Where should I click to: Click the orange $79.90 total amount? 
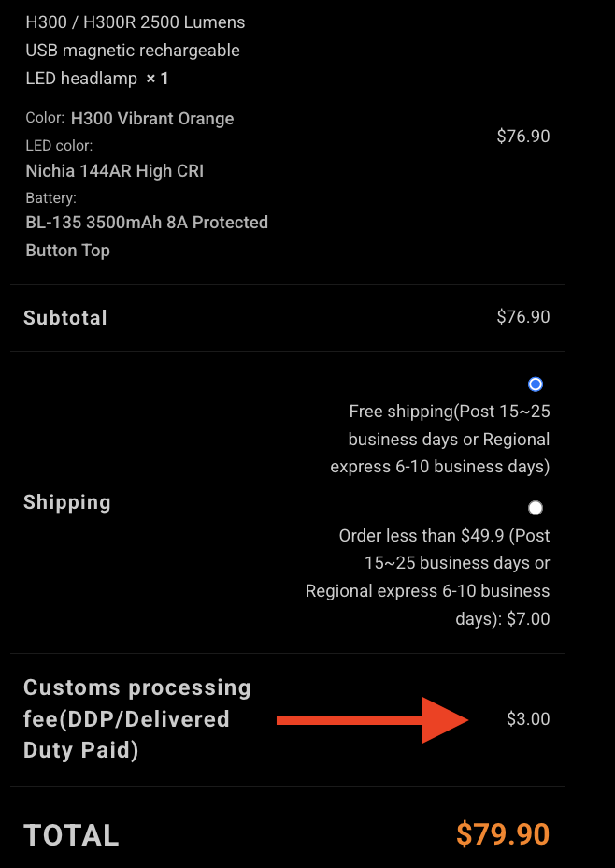(503, 834)
